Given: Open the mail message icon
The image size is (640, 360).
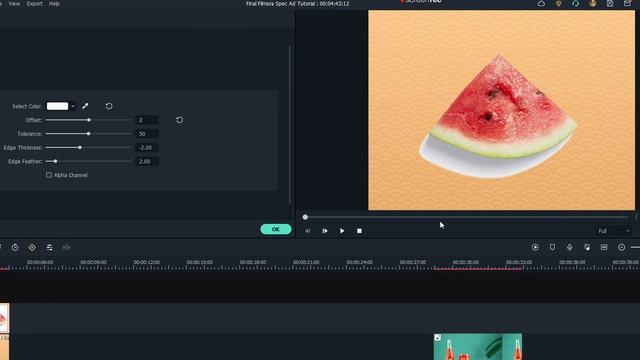Looking at the screenshot, I should [x=627, y=4].
